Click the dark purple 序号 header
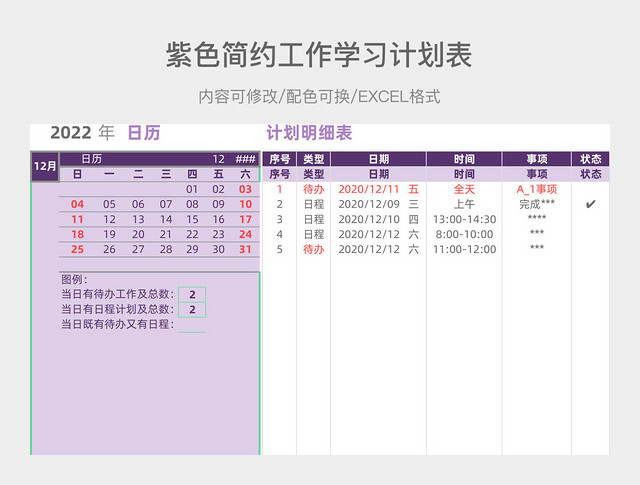The width and height of the screenshot is (640, 485). [x=279, y=159]
